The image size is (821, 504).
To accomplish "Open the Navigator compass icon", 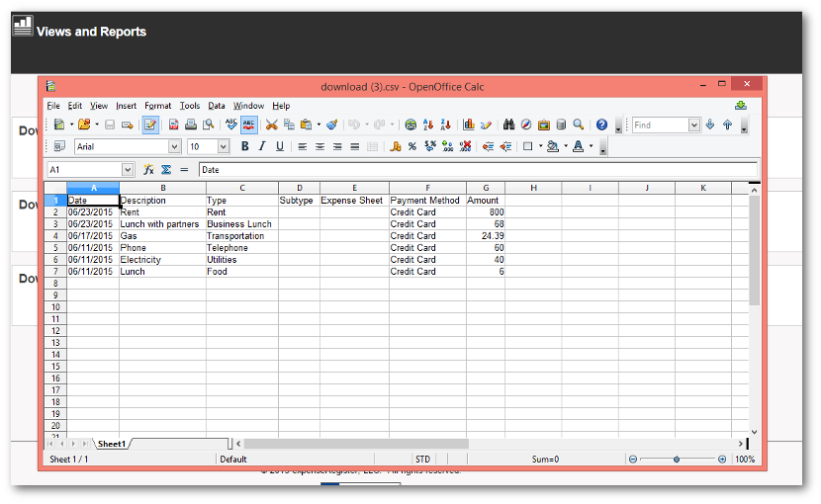I will pos(526,125).
